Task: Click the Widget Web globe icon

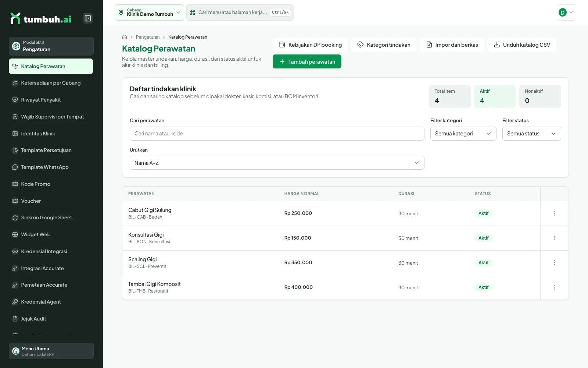Action: pos(15,234)
